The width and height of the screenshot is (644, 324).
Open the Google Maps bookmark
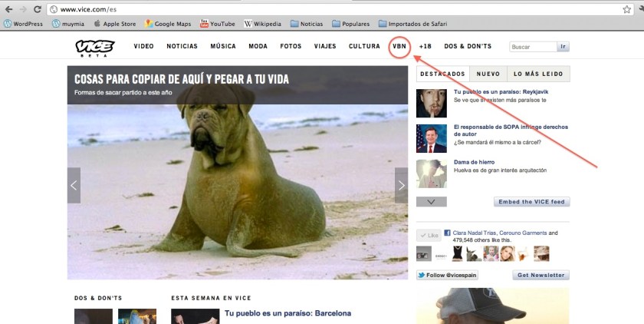(x=167, y=24)
